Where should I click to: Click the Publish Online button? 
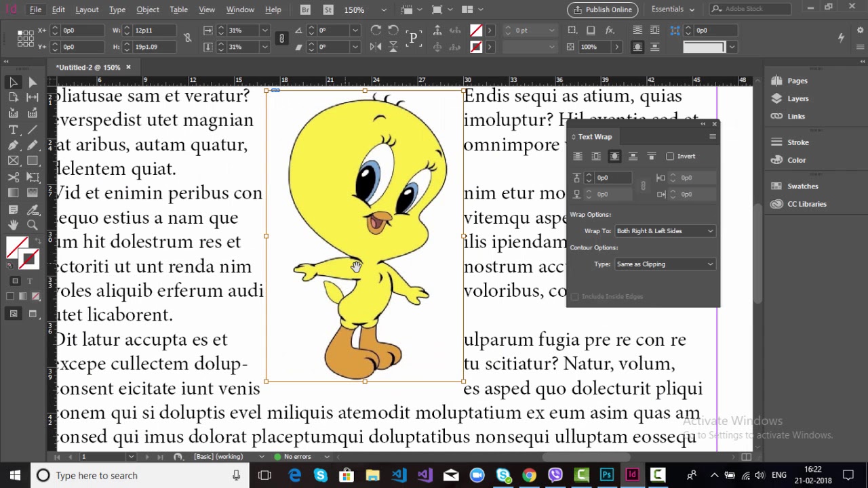[603, 9]
